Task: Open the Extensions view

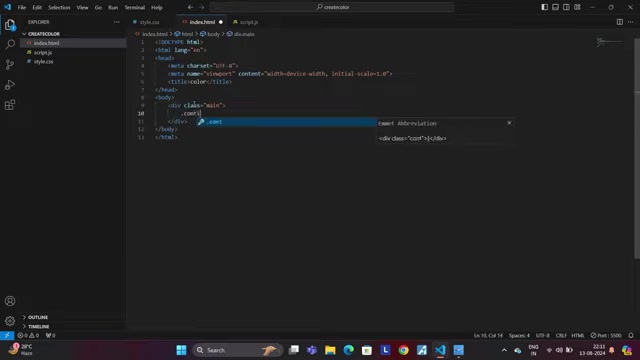Action: point(10,105)
